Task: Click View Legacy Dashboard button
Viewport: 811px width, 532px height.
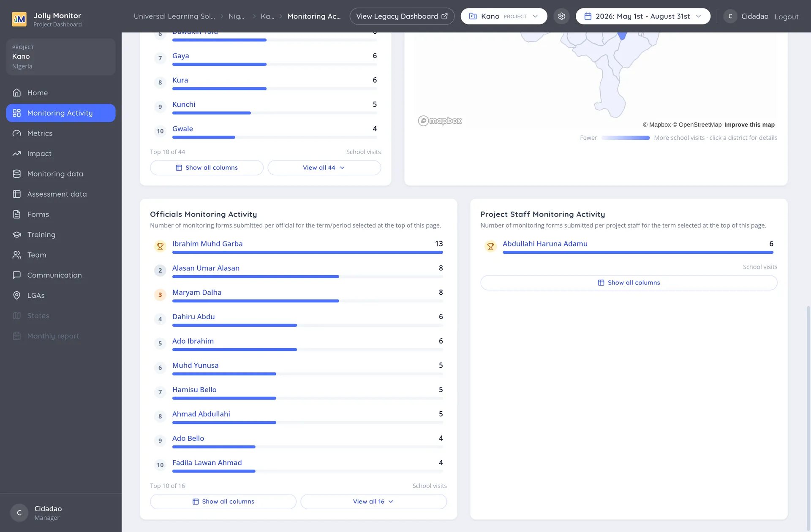Action: click(x=402, y=16)
